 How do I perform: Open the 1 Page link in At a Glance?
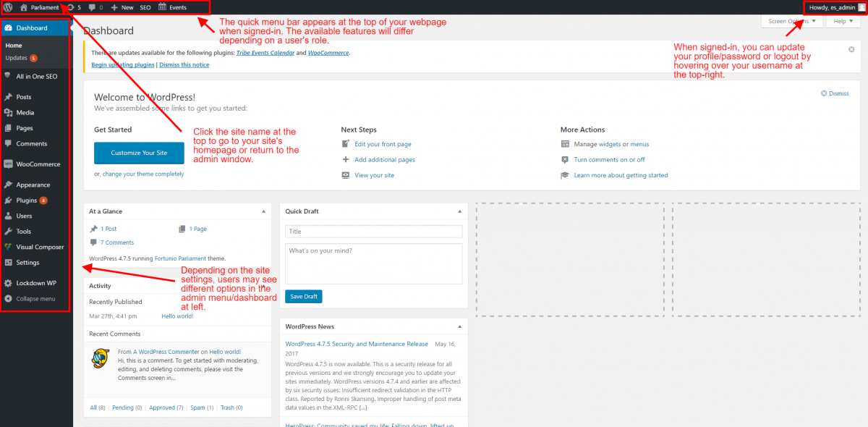pos(198,229)
